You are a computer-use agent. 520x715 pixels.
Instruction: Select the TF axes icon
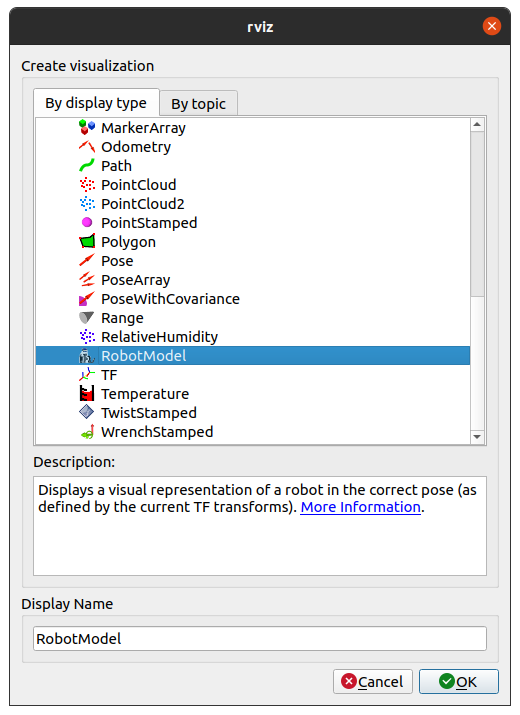coord(87,374)
